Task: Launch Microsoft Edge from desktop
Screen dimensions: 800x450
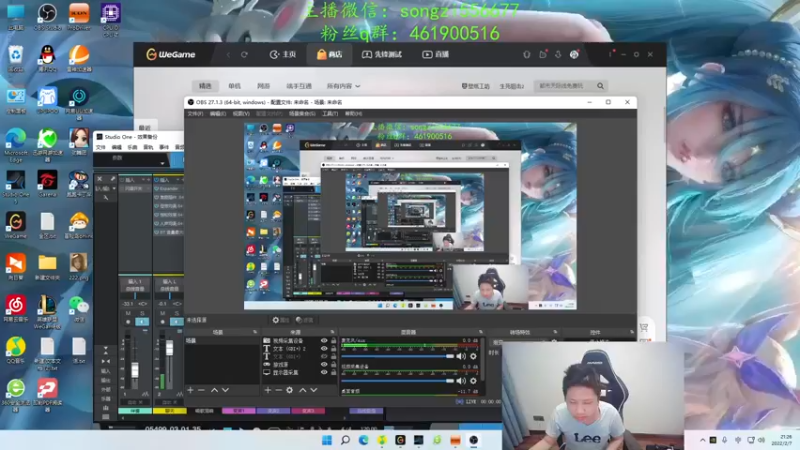Action: click(x=16, y=144)
